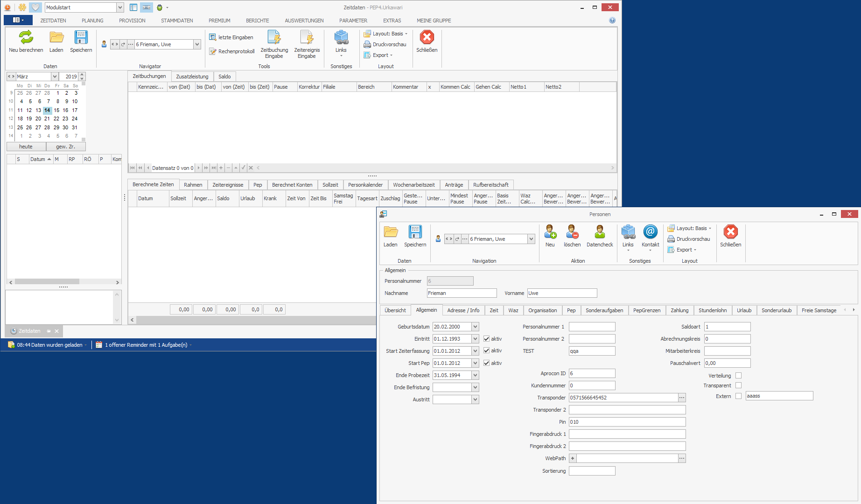The width and height of the screenshot is (861, 504).
Task: Open the Geburtsdatum date dropdown
Action: pos(475,327)
